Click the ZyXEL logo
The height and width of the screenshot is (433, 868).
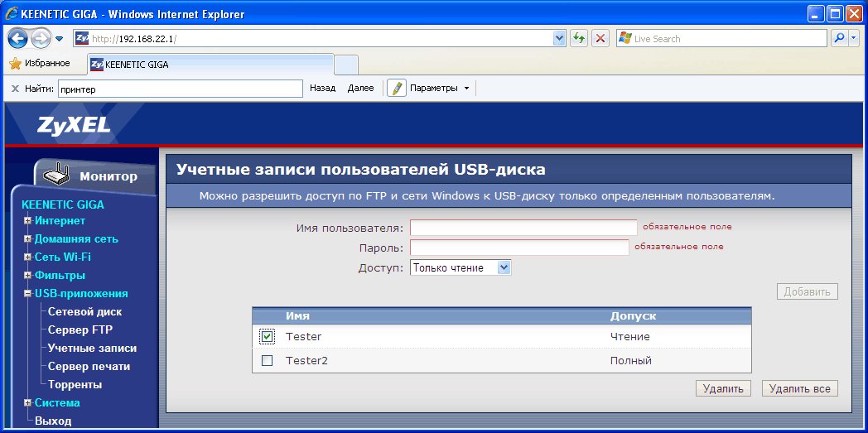pyautogui.click(x=74, y=124)
